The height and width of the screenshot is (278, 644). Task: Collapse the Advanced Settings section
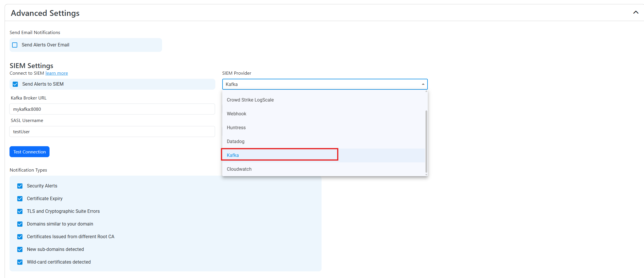[x=635, y=12]
